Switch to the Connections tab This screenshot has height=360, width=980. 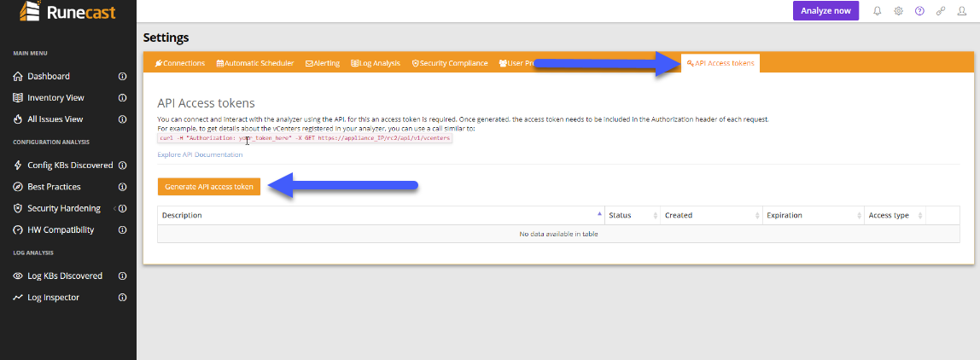pyautogui.click(x=180, y=63)
